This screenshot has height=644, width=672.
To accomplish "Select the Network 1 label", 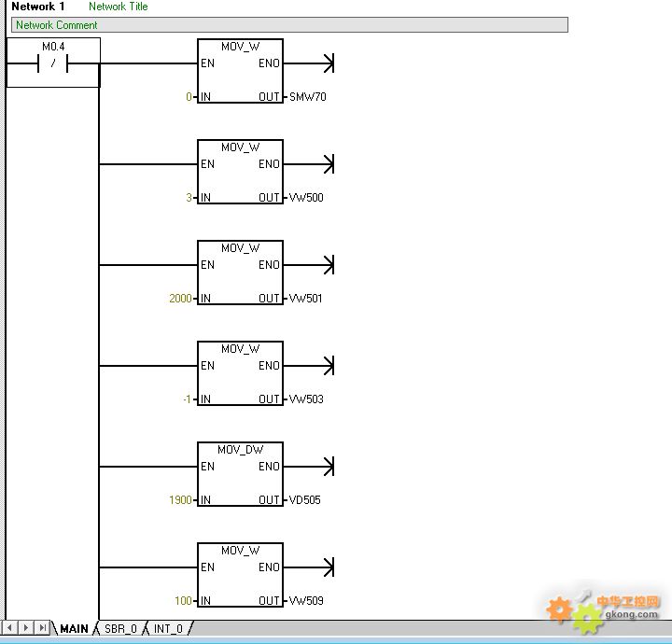I will tap(37, 7).
